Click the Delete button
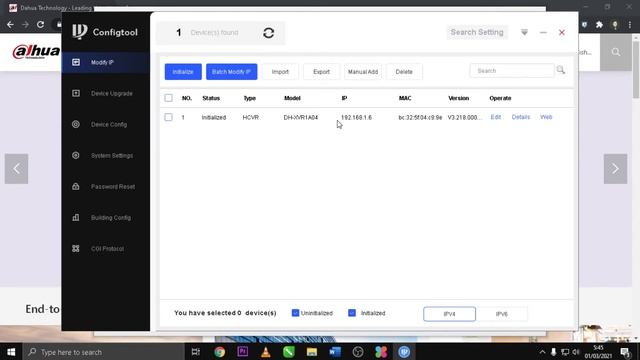The image size is (640, 360). (404, 72)
